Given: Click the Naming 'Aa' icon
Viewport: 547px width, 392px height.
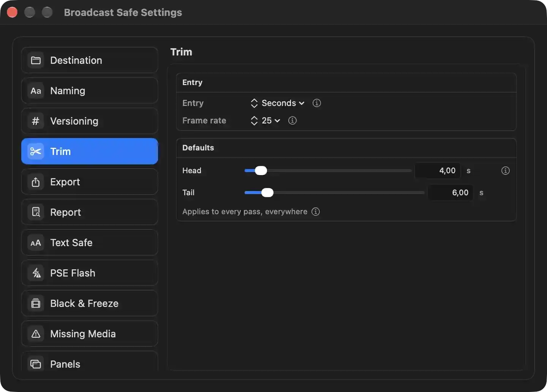Looking at the screenshot, I should click(36, 91).
